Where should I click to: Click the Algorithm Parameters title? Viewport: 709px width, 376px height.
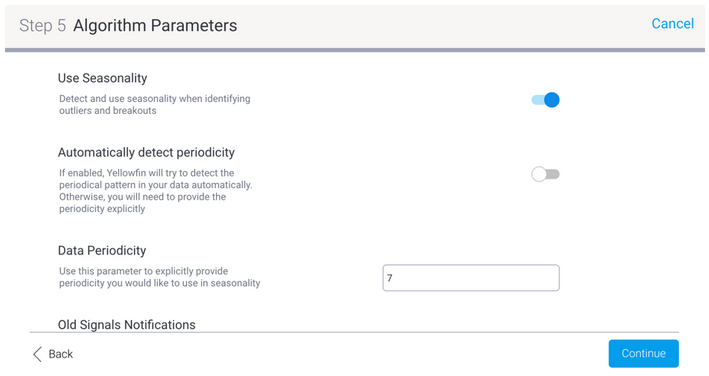[x=155, y=25]
